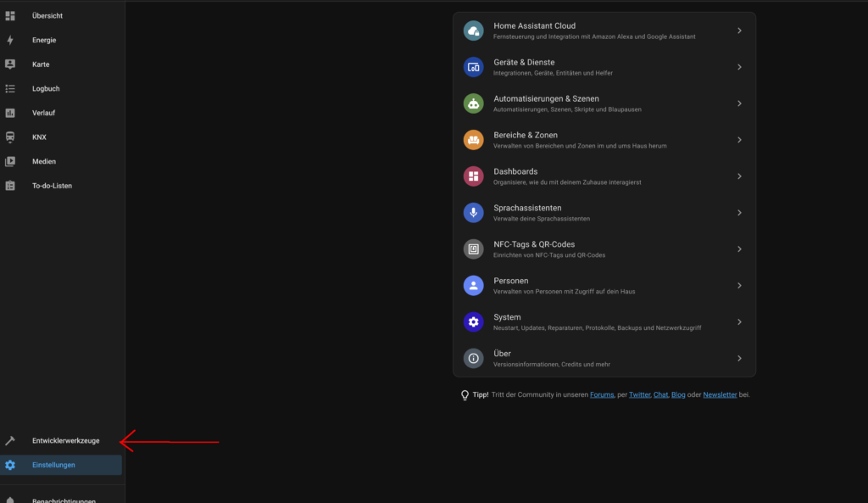Click the Benachrichtigungen bell icon
The width and height of the screenshot is (868, 503).
tap(10, 500)
